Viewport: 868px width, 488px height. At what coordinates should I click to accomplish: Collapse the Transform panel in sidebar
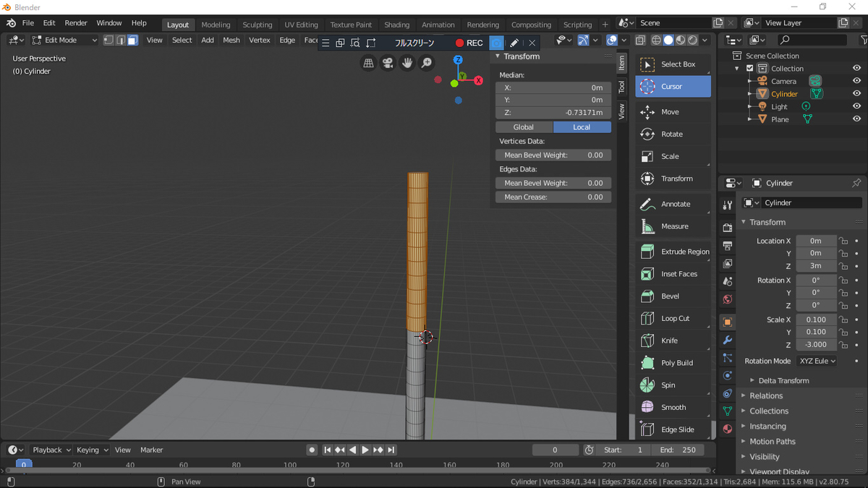[x=522, y=56]
